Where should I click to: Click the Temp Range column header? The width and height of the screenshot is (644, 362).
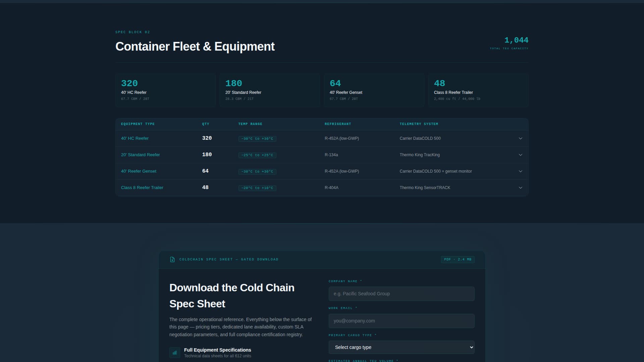250,124
